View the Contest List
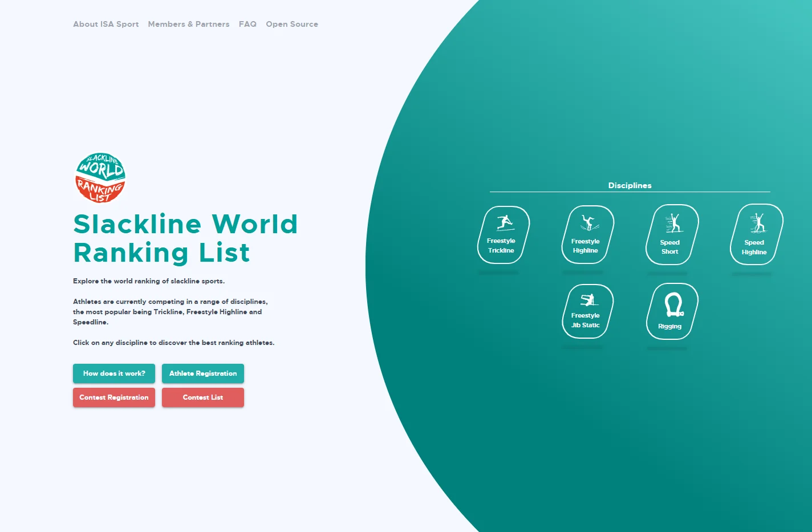The image size is (812, 532). (x=203, y=397)
